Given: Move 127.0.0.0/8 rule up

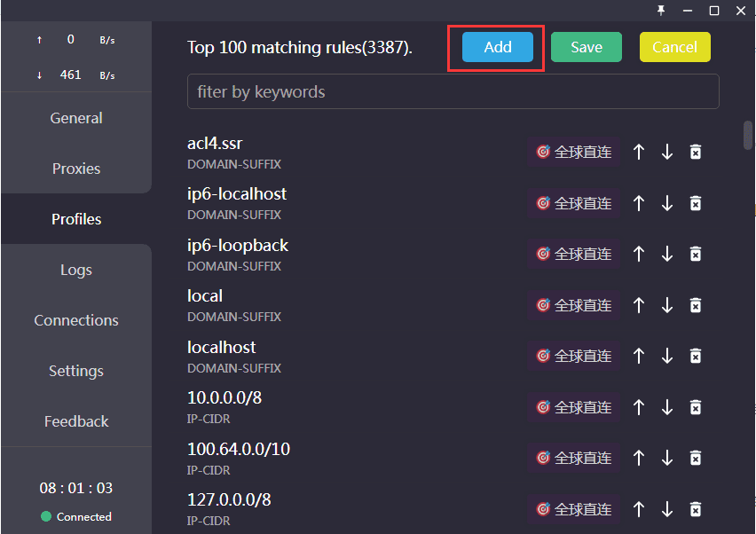Looking at the screenshot, I should click(639, 509).
